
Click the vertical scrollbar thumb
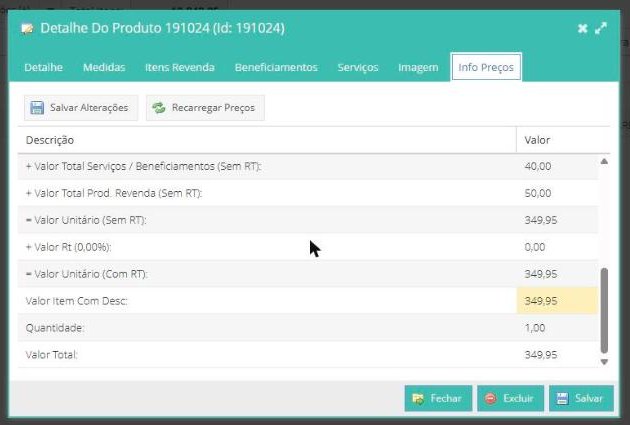coord(604,311)
